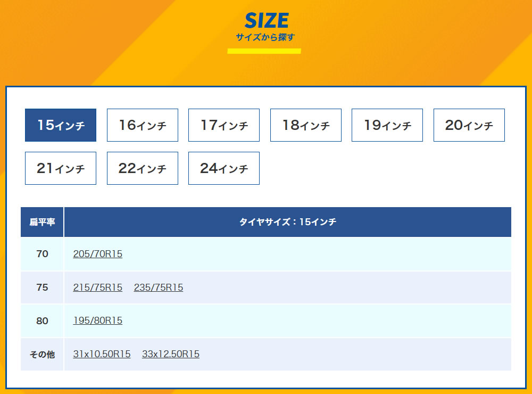The width and height of the screenshot is (532, 394).
Task: Follow the 195/80R15 size link
Action: pyautogui.click(x=98, y=321)
